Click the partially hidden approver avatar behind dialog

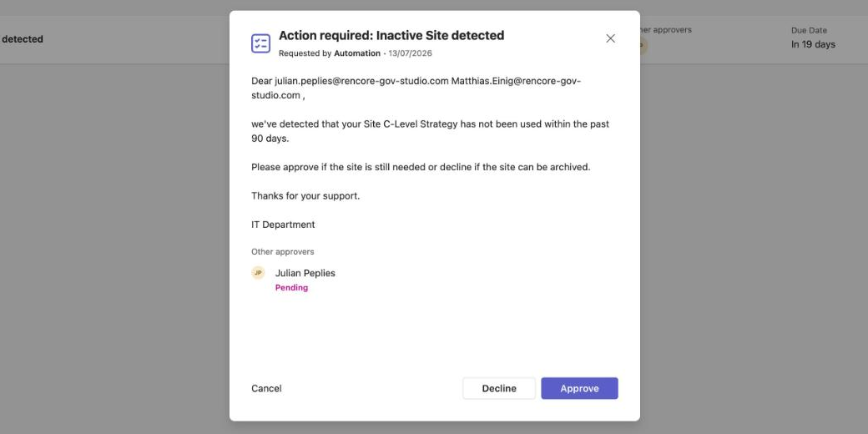point(643,46)
